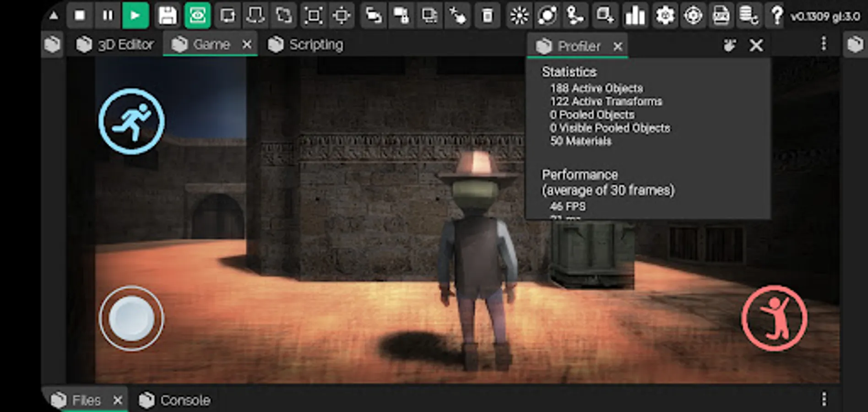Click the file export icon
This screenshot has width=868, height=412.
pos(721,16)
